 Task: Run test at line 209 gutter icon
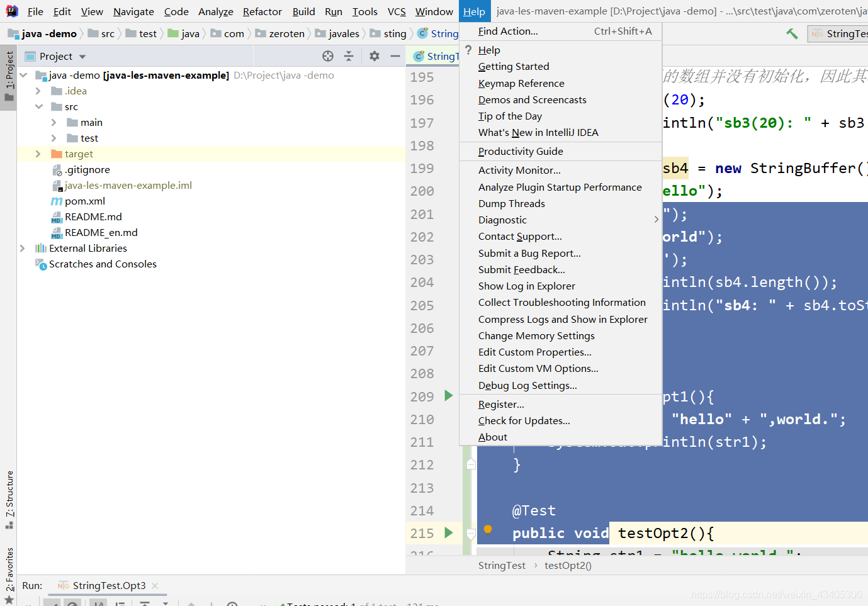tap(448, 396)
